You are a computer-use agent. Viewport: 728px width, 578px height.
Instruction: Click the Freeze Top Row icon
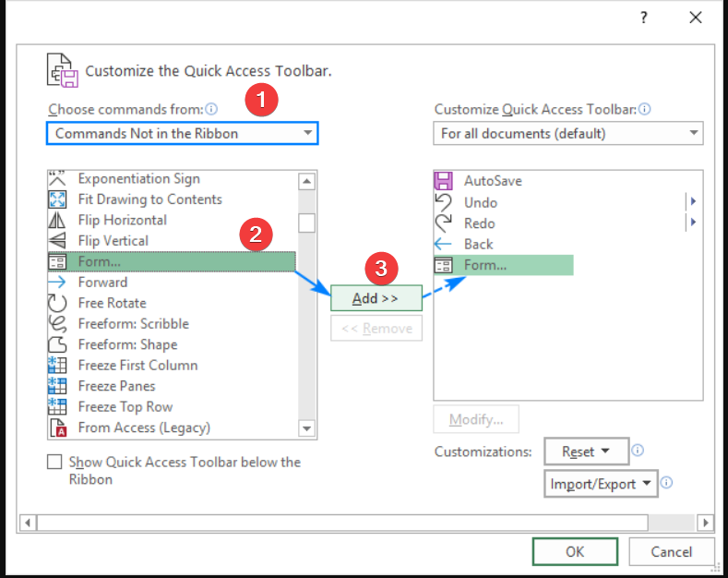pos(57,406)
